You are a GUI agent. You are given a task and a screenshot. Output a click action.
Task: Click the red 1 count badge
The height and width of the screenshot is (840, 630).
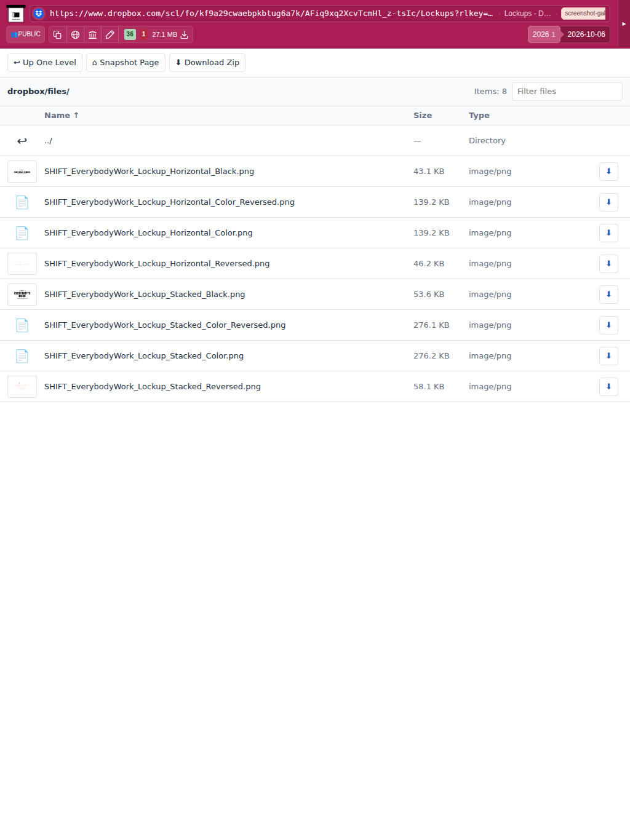point(143,34)
